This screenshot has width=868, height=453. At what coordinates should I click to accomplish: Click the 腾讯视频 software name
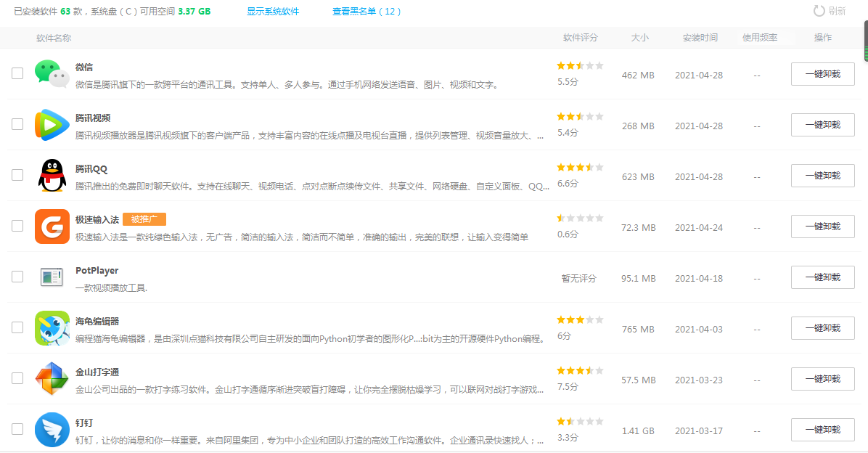tap(93, 118)
